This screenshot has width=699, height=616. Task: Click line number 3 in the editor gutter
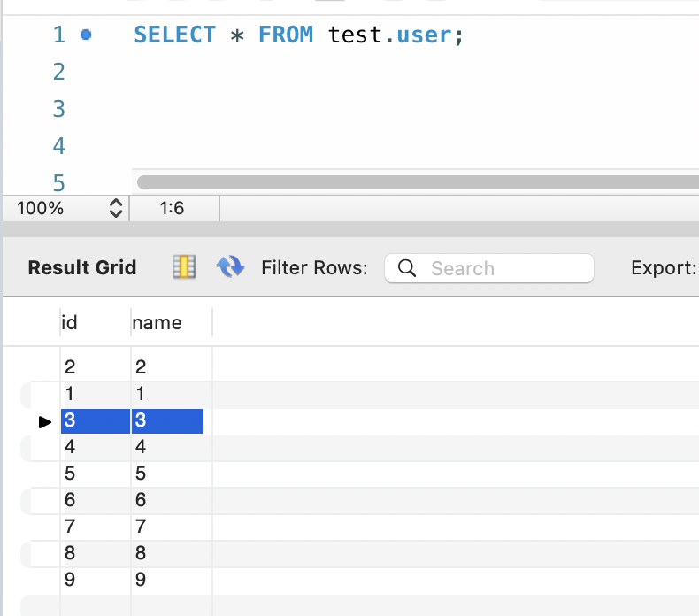click(x=59, y=109)
